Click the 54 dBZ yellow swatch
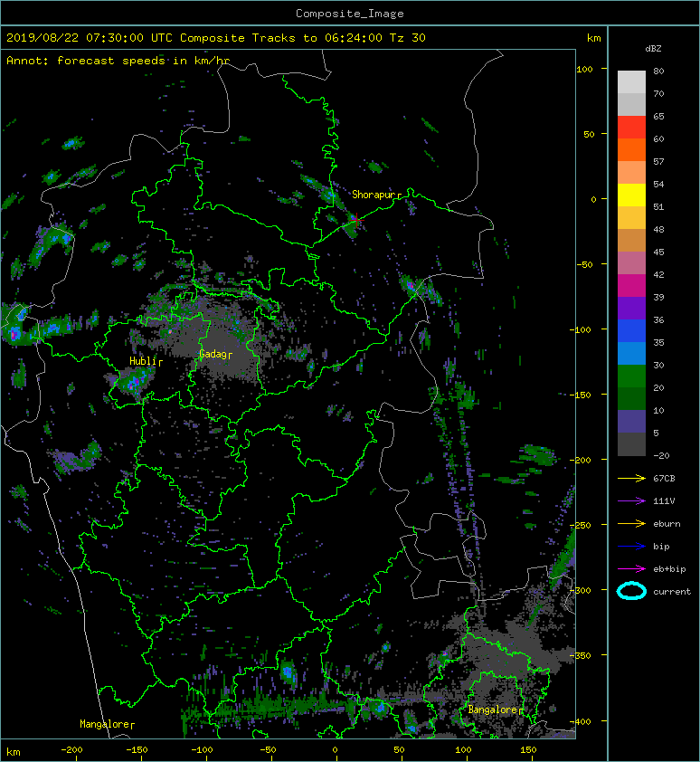Viewport: 700px width, 762px height. pyautogui.click(x=631, y=195)
